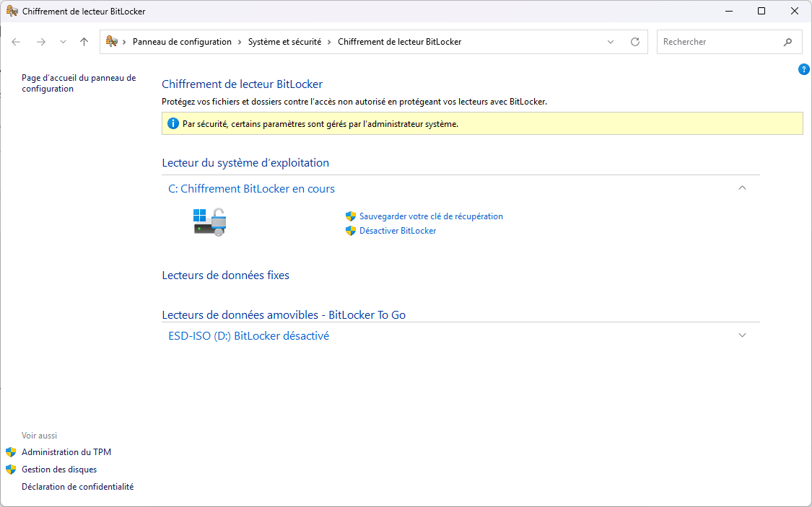The image size is (812, 507).
Task: Click the C: drive BitLocker lock icon
Action: pyautogui.click(x=210, y=222)
